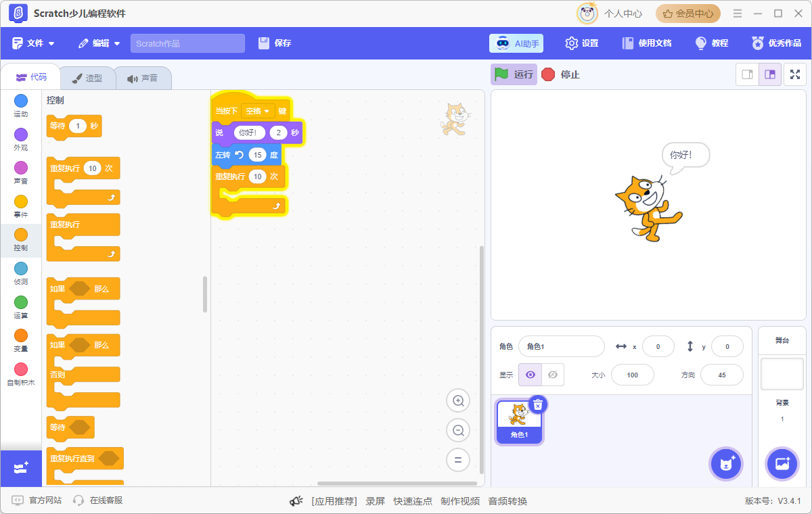
Task: Click the 方向 direction field showing 45
Action: tap(722, 375)
